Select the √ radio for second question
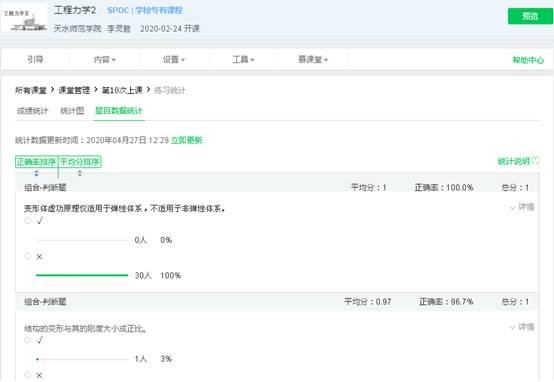This screenshot has width=554, height=382. (x=28, y=340)
